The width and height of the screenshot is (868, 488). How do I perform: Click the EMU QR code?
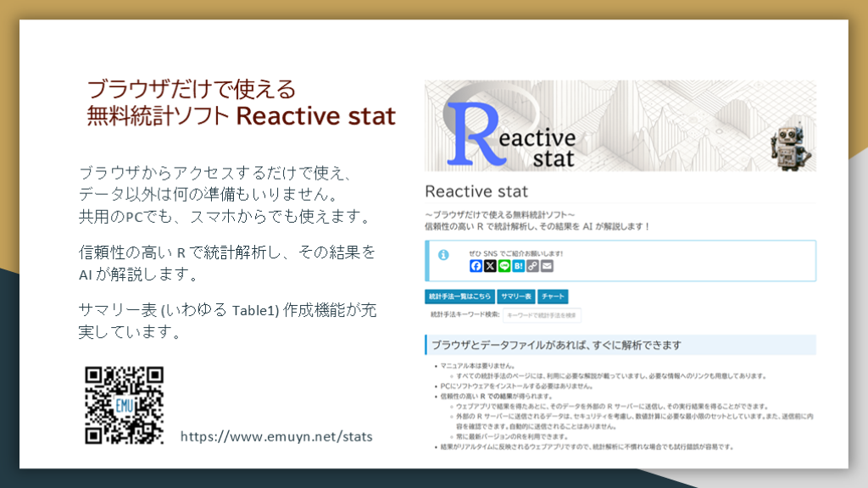(x=124, y=405)
